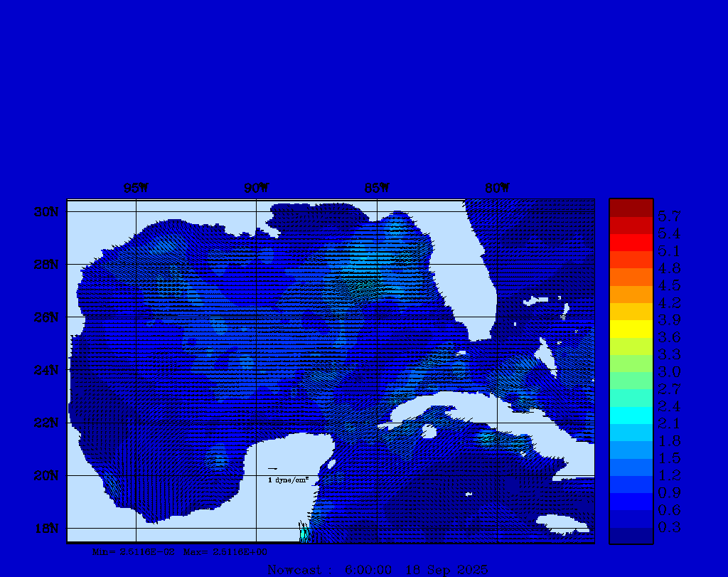Select the 85W longitude axis label
This screenshot has width=728, height=577.
pos(377,189)
